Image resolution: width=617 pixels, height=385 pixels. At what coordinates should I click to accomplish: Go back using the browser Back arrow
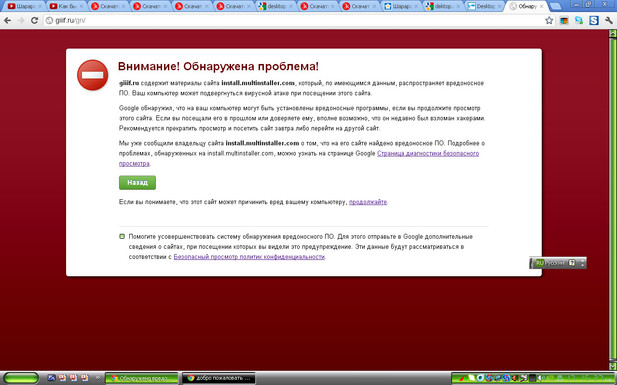coord(7,20)
